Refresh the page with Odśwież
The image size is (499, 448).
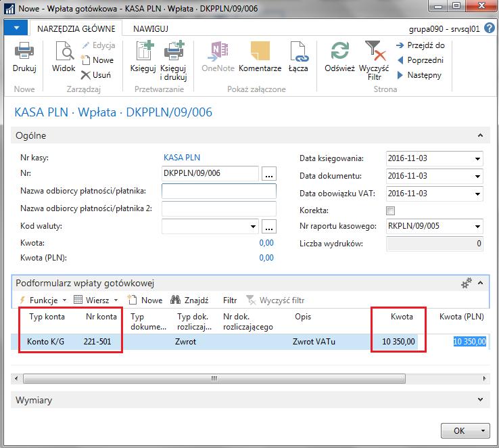coord(340,51)
